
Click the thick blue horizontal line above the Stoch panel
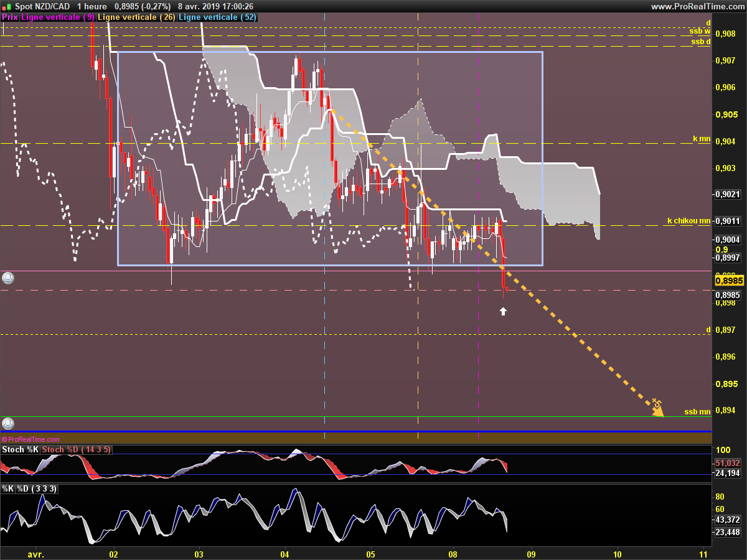tap(355, 431)
